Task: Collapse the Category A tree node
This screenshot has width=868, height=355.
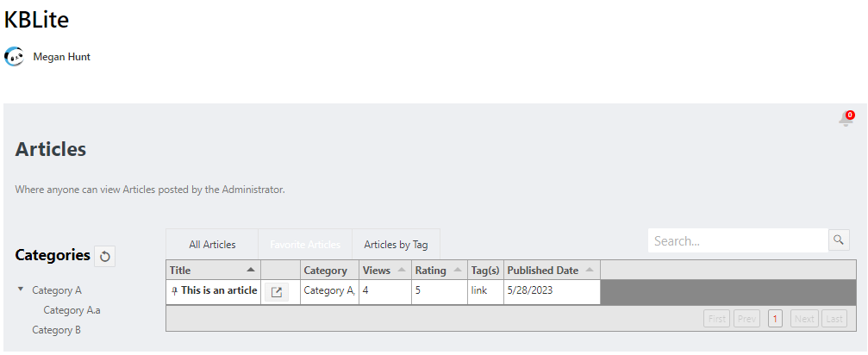Action: tap(21, 290)
